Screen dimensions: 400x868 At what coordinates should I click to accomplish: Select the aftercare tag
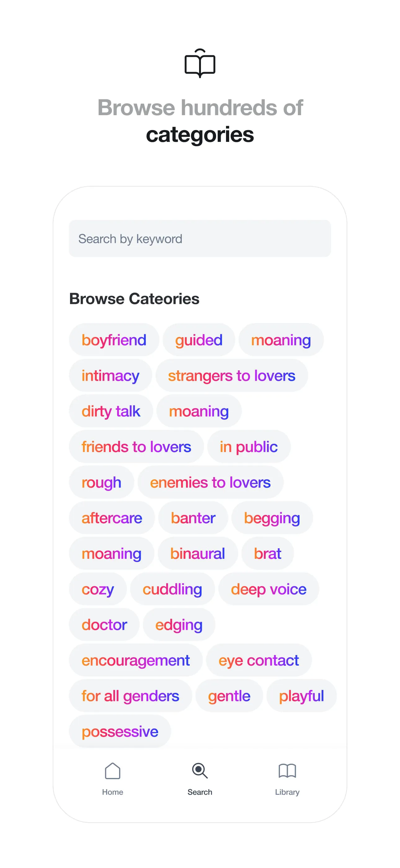tap(112, 518)
